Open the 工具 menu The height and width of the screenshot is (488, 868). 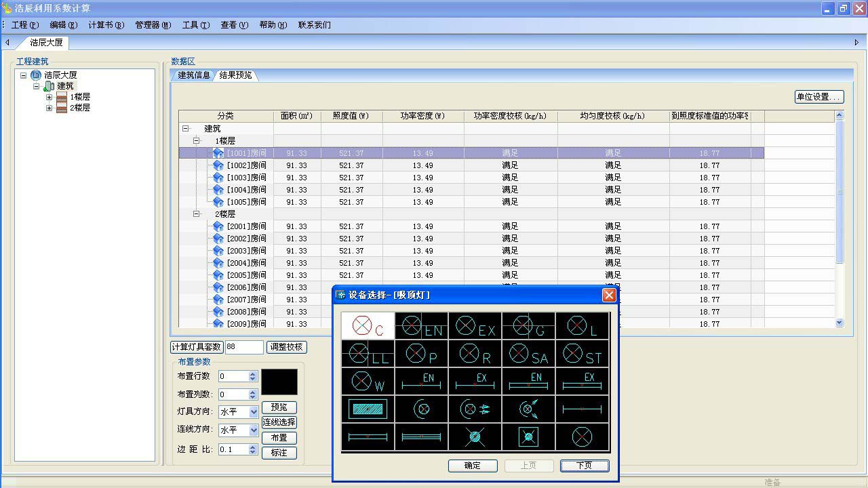coord(196,25)
